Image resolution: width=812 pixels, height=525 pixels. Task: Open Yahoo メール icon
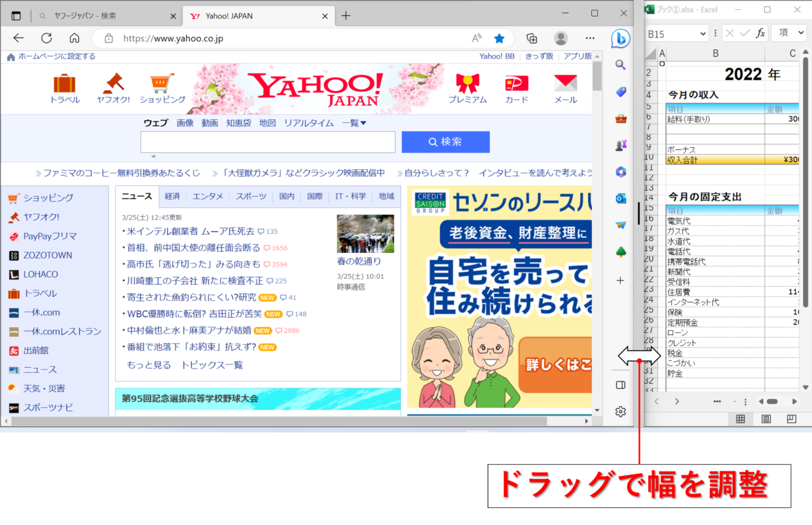tap(565, 88)
